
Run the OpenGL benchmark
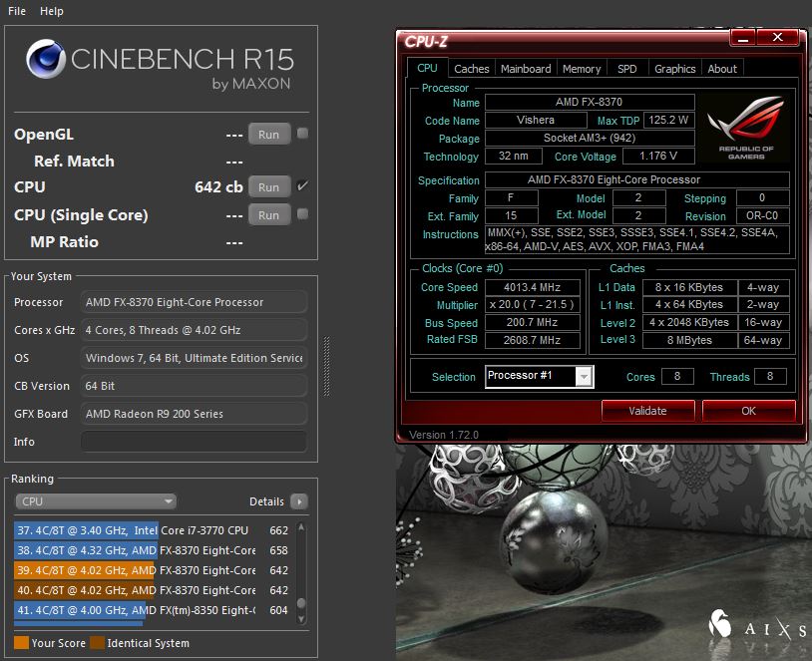coord(268,135)
